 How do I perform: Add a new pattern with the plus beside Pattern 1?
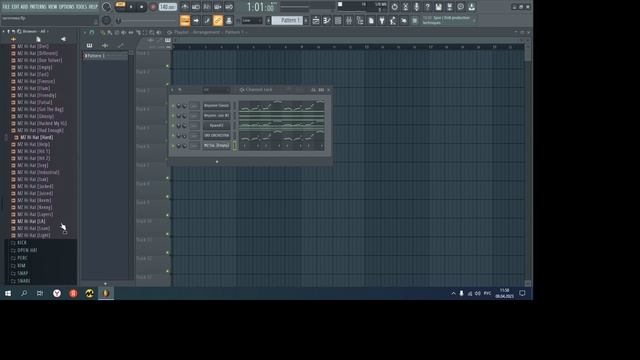[306, 20]
